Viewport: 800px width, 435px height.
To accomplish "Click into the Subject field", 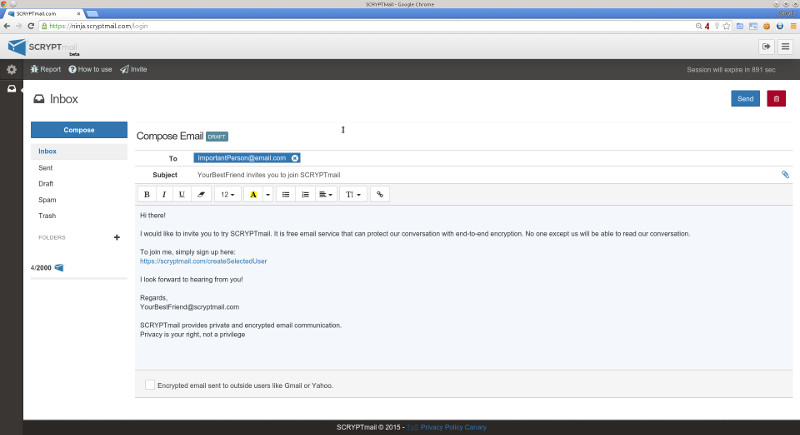I will point(485,175).
